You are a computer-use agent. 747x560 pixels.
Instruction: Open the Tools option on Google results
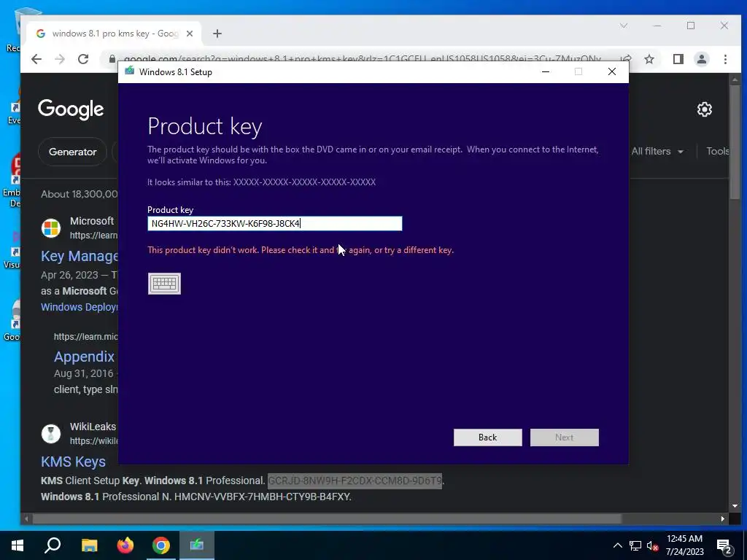tap(717, 152)
